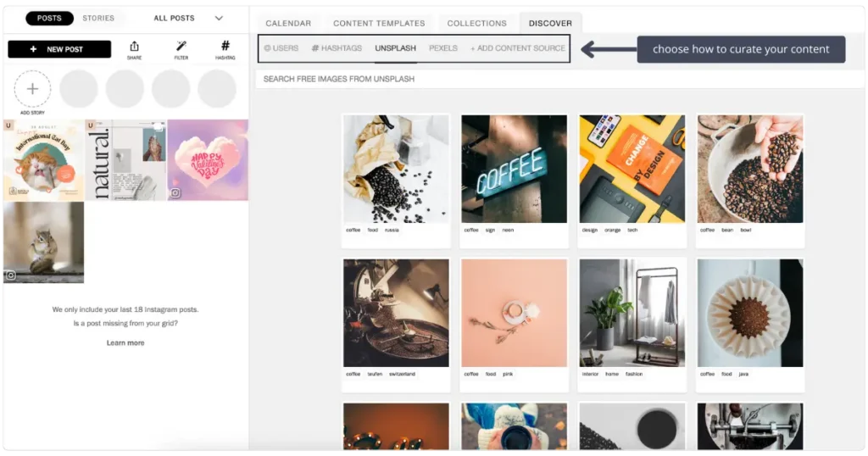Click Add Content Source
868x456 pixels.
point(518,48)
